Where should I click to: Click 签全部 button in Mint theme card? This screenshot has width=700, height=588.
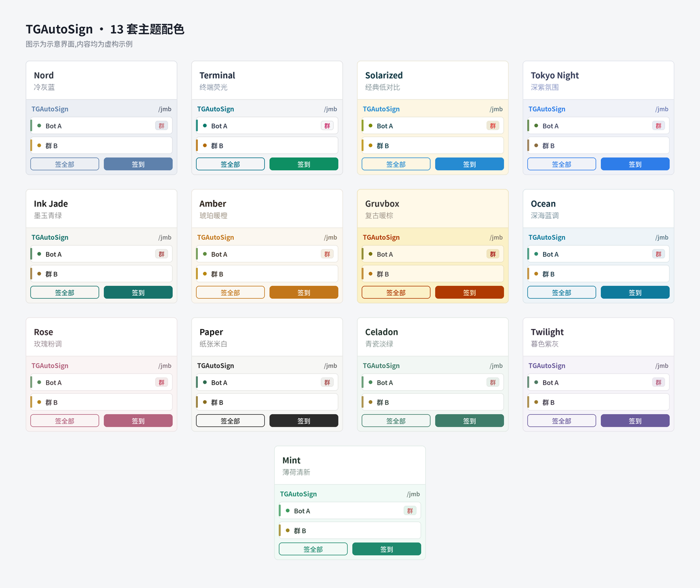pos(313,549)
